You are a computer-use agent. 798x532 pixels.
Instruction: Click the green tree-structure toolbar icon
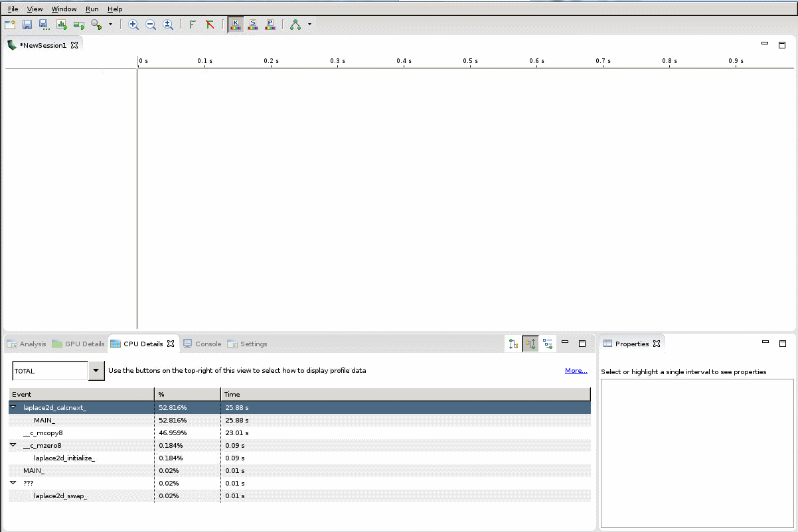click(295, 25)
